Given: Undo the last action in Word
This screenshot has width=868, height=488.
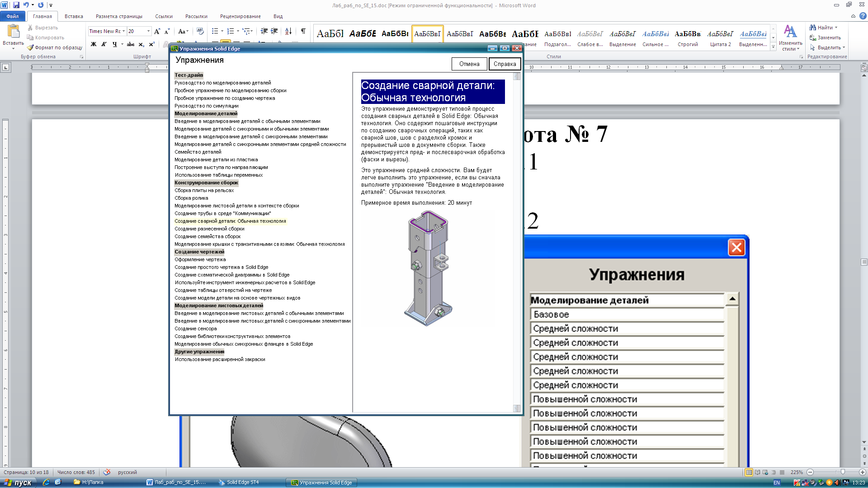Looking at the screenshot, I should (26, 5).
